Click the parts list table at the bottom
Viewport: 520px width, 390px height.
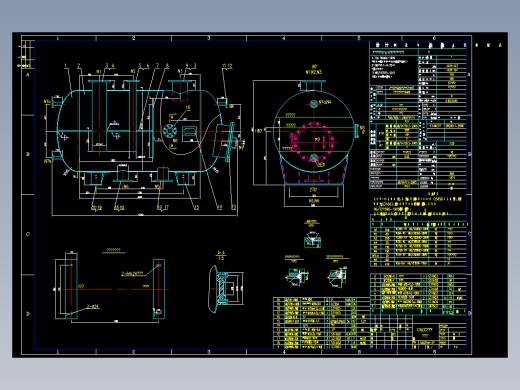tap(321, 323)
